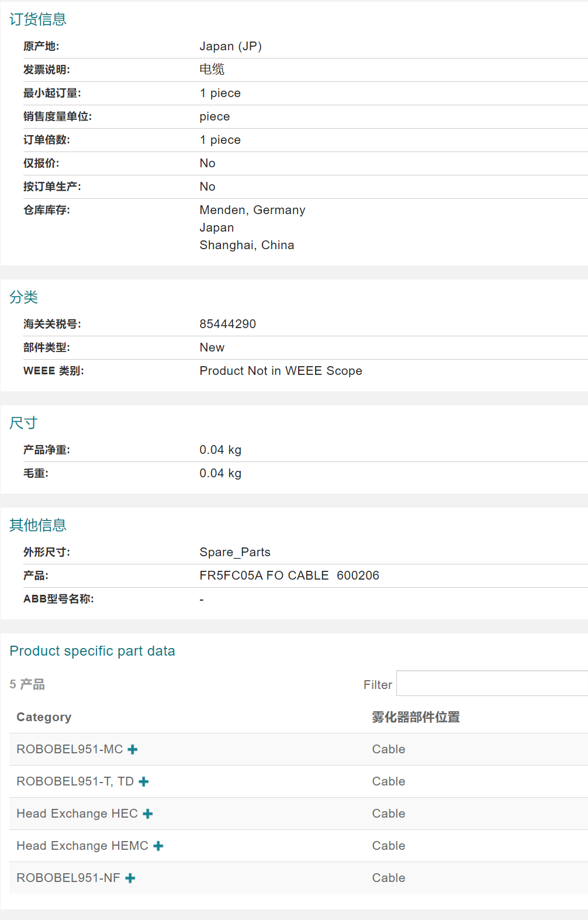The height and width of the screenshot is (920, 588).
Task: Select the ROBOBEL951-MC category name
Action: [70, 749]
